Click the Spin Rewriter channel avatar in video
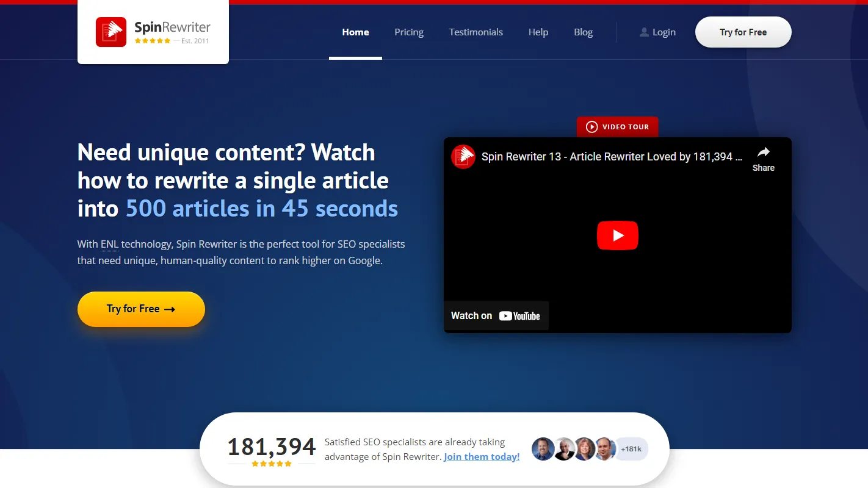This screenshot has width=868, height=488. pos(463,157)
